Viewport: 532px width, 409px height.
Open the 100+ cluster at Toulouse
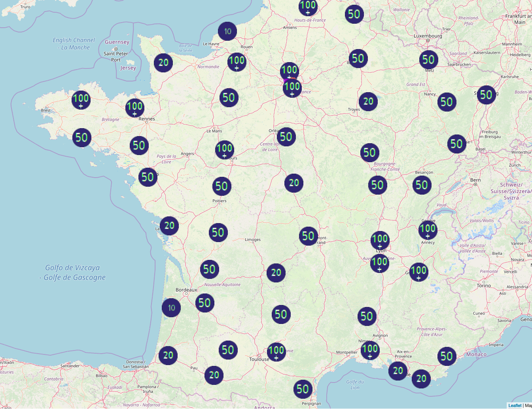click(x=276, y=351)
